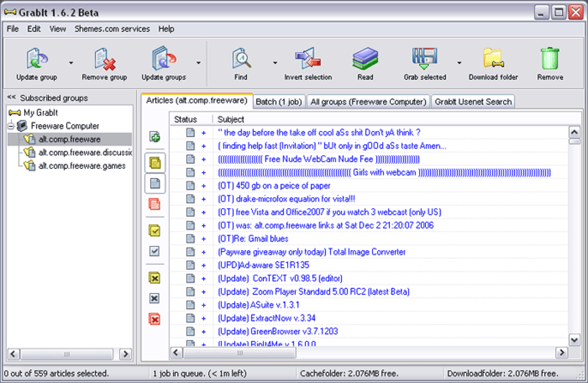588x383 pixels.
Task: Click the article list horizontal scrollbar thumb
Action: coord(240,352)
